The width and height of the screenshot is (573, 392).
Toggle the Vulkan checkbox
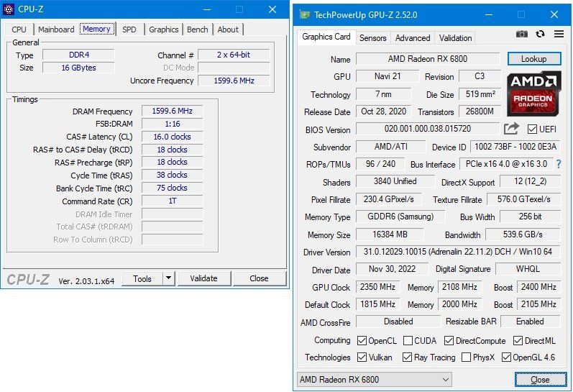pyautogui.click(x=362, y=357)
